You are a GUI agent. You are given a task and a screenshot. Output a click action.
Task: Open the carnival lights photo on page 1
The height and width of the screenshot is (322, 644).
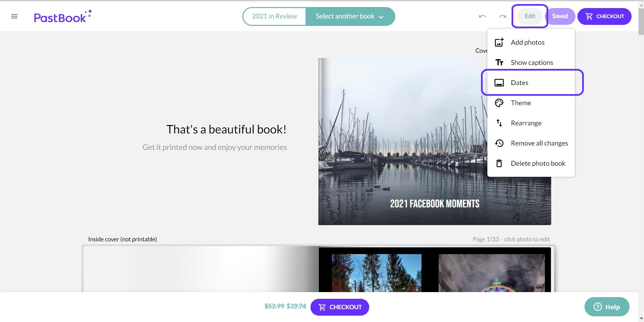(x=491, y=273)
